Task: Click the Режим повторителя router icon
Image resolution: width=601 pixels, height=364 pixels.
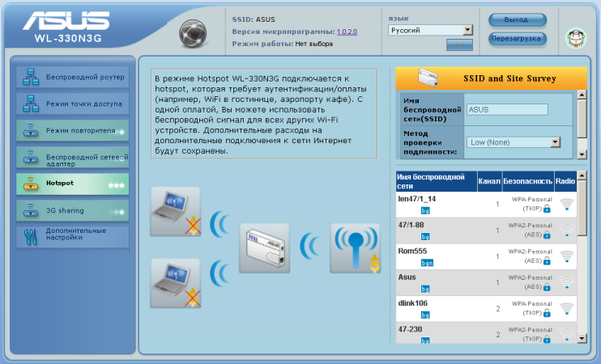Action: pyautogui.click(x=31, y=130)
